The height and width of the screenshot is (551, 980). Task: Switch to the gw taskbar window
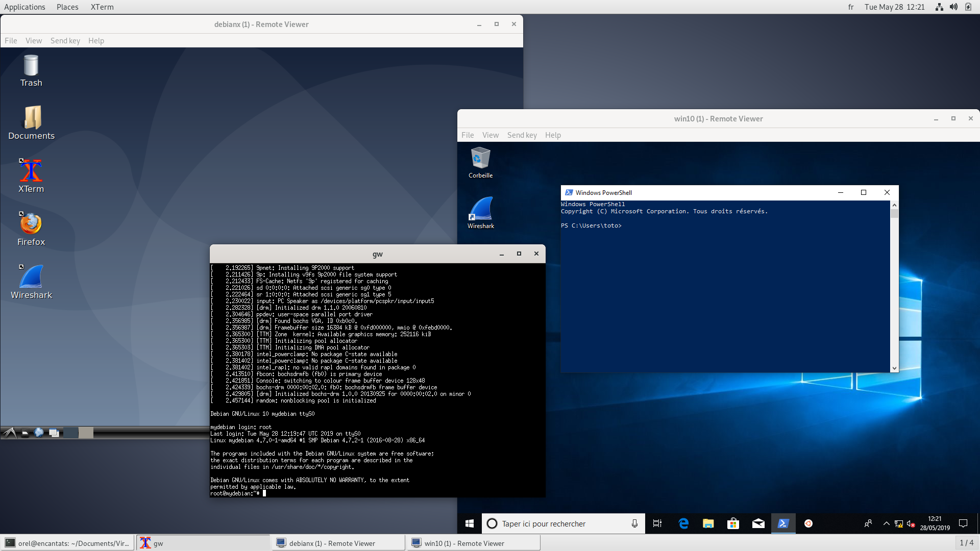tap(203, 543)
